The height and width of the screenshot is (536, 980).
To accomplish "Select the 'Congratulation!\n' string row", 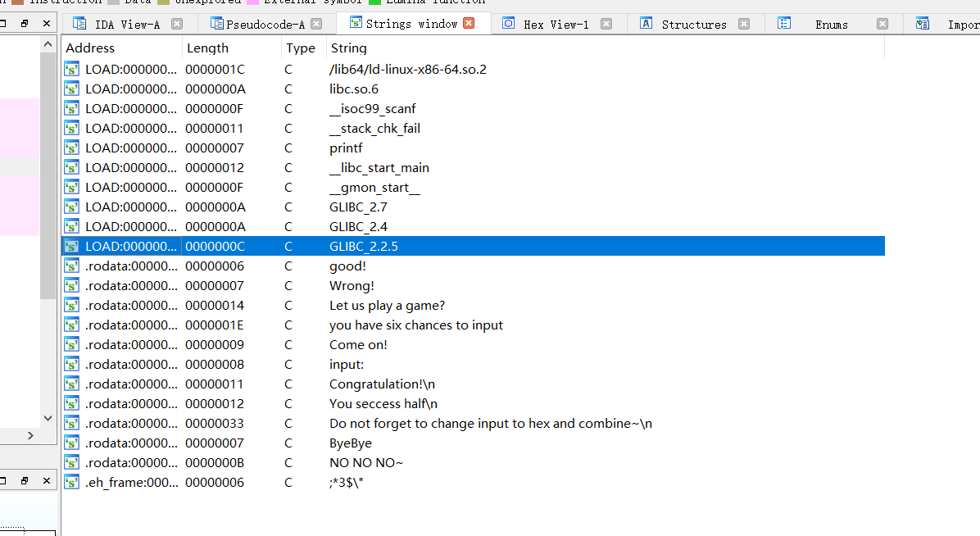I will (382, 384).
